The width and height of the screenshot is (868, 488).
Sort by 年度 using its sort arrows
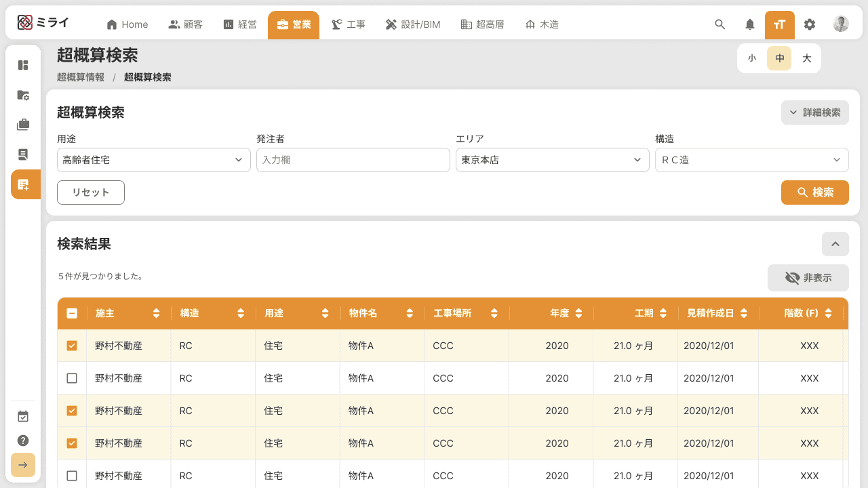(x=578, y=313)
